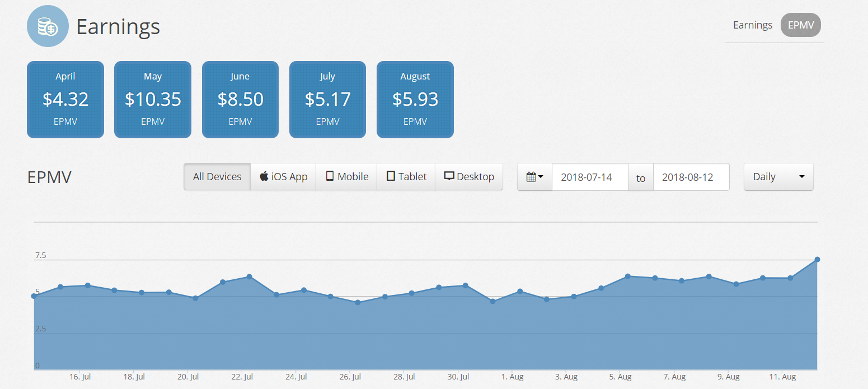Click the '26. Jul' axis label

(x=350, y=377)
